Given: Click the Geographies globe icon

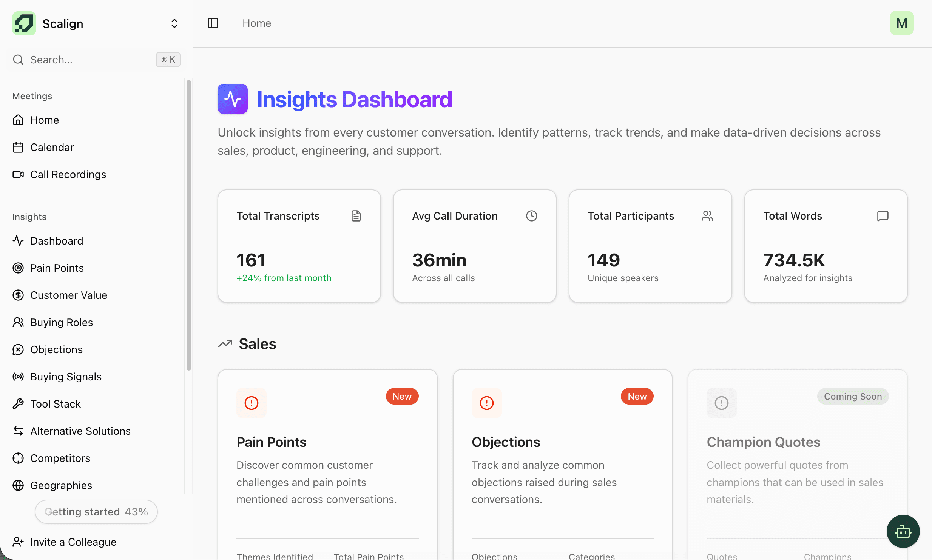Looking at the screenshot, I should [18, 485].
